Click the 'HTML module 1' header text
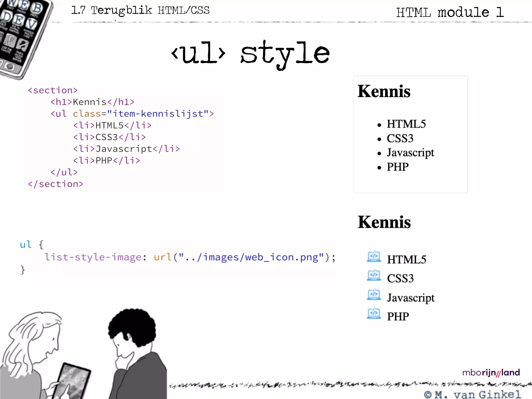The width and height of the screenshot is (532, 399). click(450, 12)
